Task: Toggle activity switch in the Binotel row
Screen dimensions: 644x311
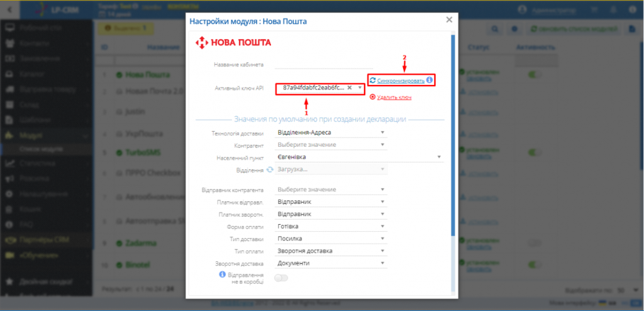Action: pos(535,264)
